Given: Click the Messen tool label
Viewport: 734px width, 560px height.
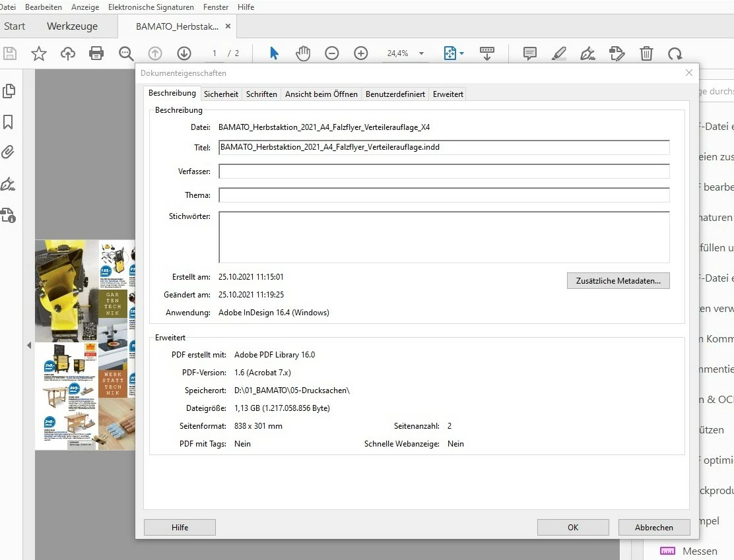Looking at the screenshot, I should [700, 551].
